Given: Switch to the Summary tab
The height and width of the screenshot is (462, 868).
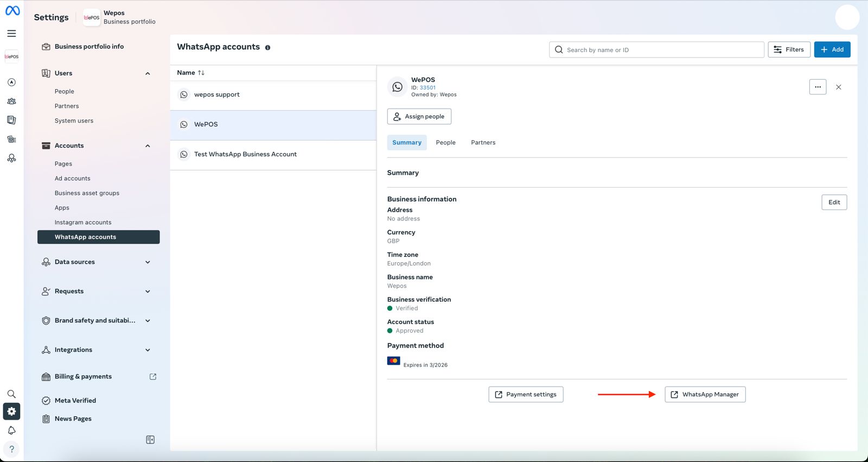Looking at the screenshot, I should (x=407, y=143).
